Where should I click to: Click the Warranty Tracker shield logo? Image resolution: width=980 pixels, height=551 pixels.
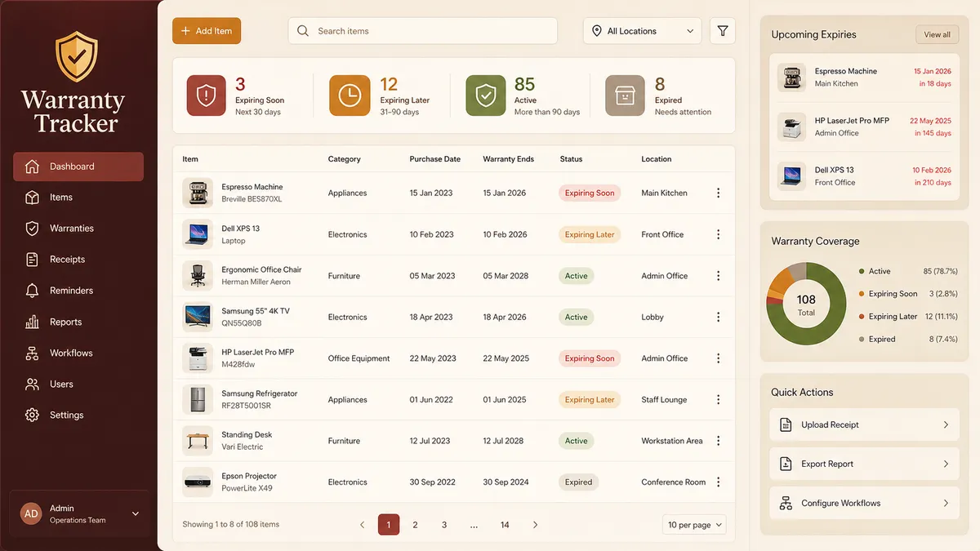click(77, 56)
